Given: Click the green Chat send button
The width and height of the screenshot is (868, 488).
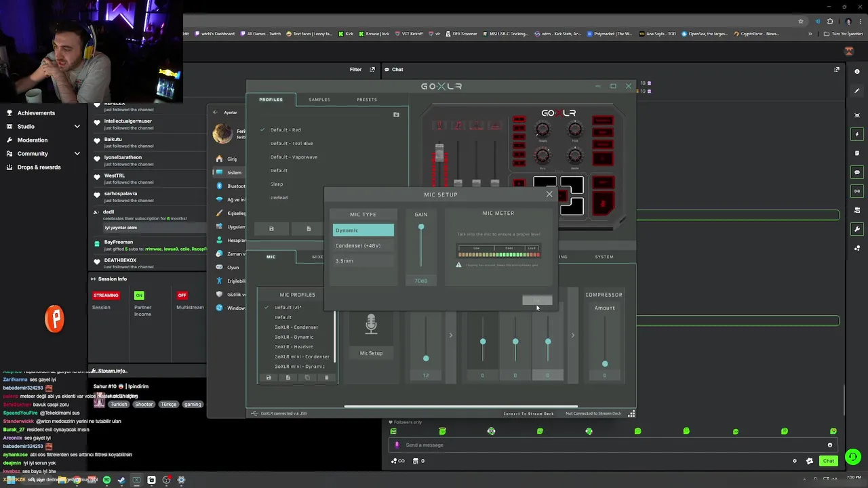Looking at the screenshot, I should coord(829,461).
